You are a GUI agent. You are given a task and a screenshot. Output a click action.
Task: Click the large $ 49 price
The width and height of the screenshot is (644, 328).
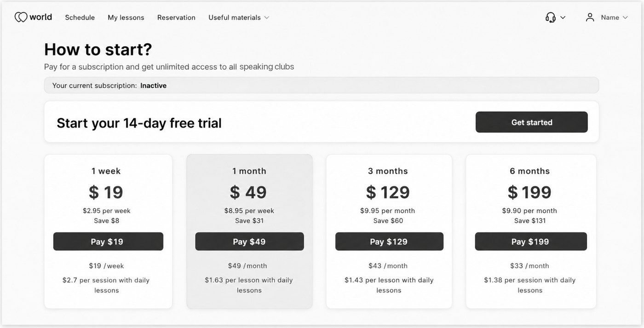coord(248,192)
